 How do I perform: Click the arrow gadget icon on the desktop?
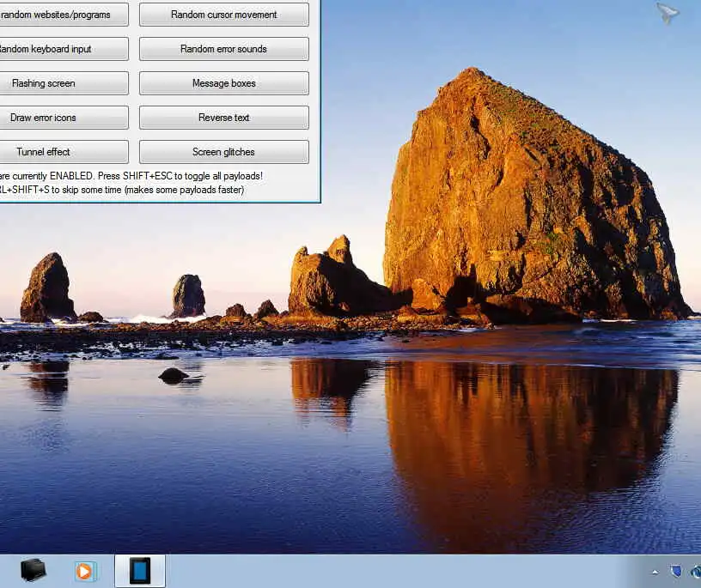click(x=667, y=13)
